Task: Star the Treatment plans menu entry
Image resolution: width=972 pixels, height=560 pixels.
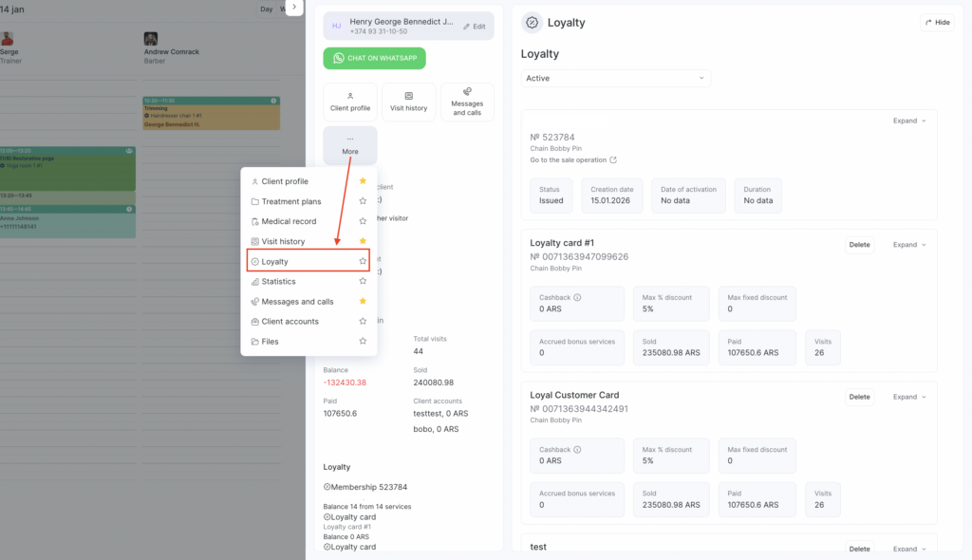Action: click(363, 201)
